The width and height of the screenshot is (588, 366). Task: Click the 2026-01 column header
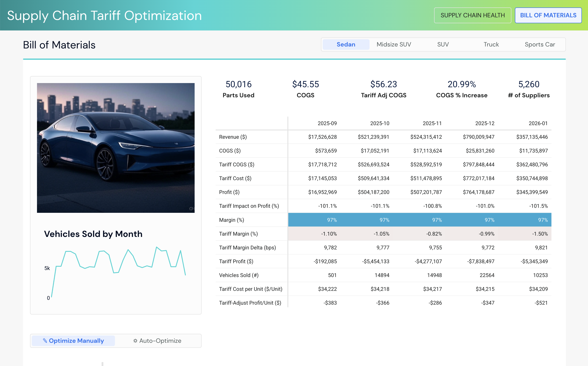538,123
